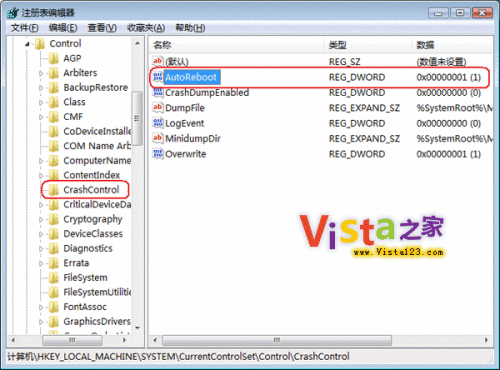Click the CrashDumpEnabled DWORD value icon
500x370 pixels.
pyautogui.click(x=158, y=92)
